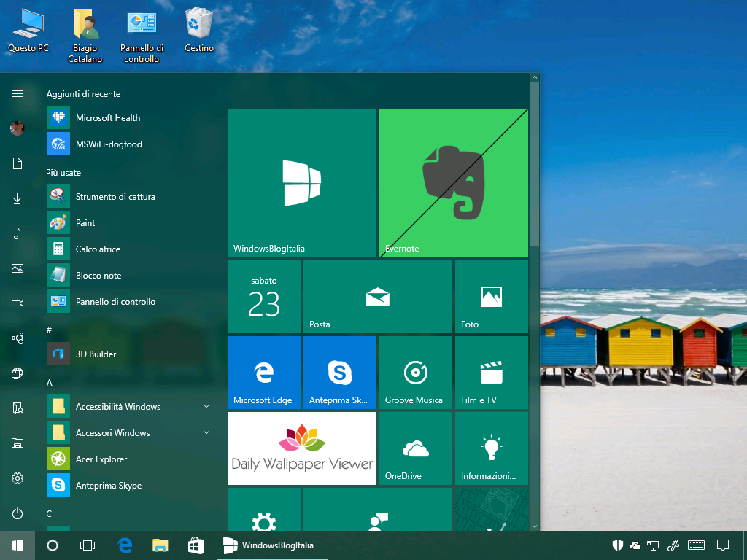Launch 3D Builder app
This screenshot has width=747, height=560.
[128, 354]
